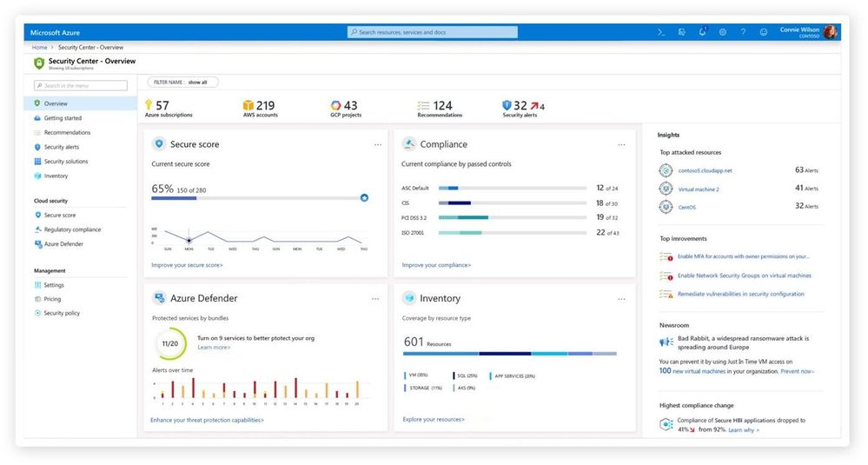Focus the Search resources, services and docs box
The height and width of the screenshot is (465, 868).
coord(433,32)
